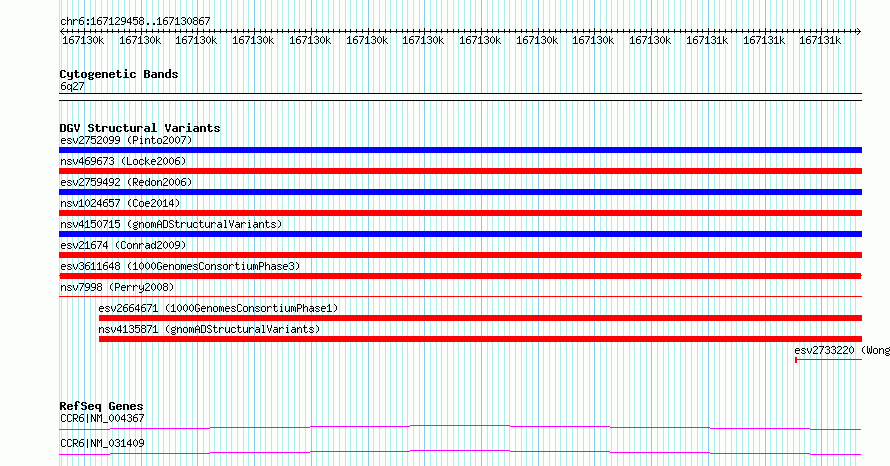Click the short red line under esv2733220

(x=828, y=360)
